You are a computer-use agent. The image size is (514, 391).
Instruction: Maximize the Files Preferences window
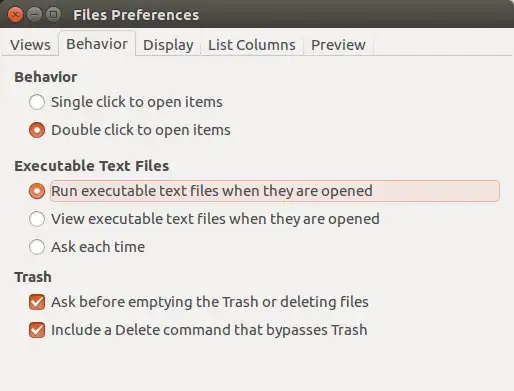tap(53, 15)
